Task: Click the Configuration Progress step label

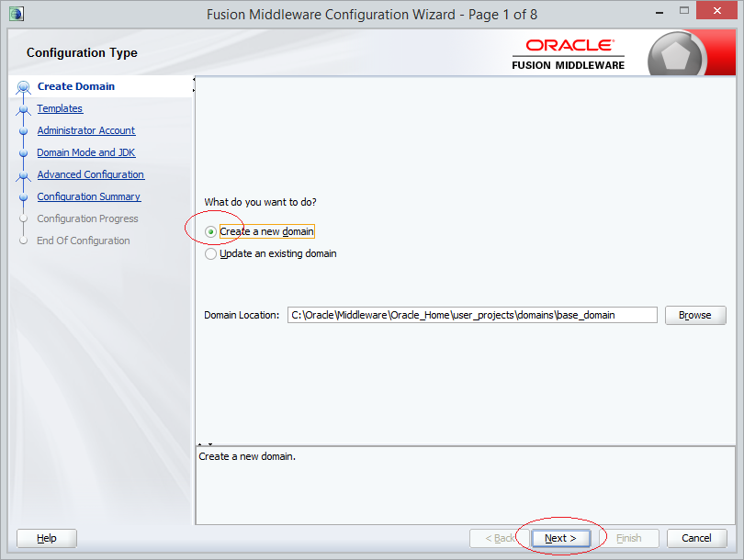Action: (x=88, y=218)
